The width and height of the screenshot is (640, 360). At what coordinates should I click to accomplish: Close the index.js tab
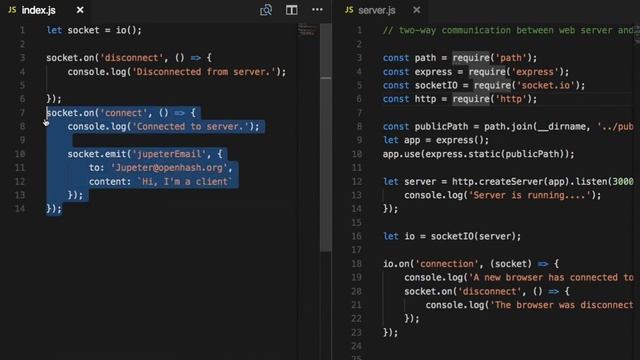point(80,10)
